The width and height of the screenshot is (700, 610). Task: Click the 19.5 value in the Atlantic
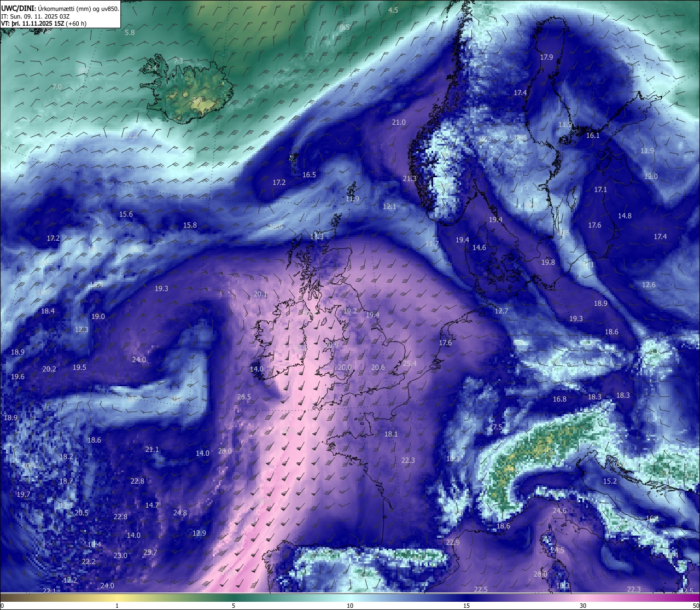pos(79,368)
